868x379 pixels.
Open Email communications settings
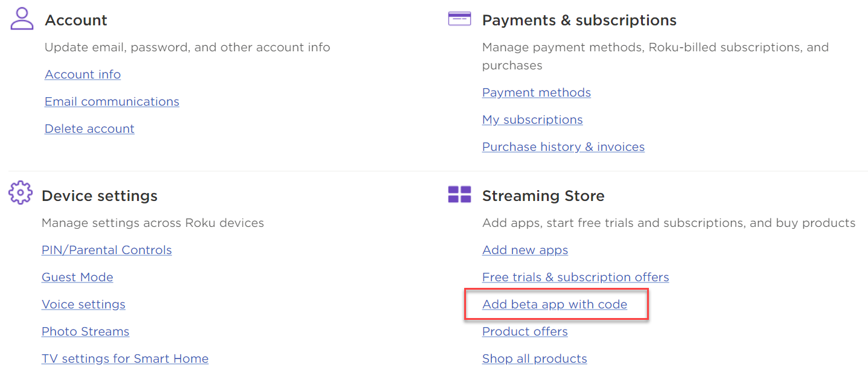click(112, 101)
